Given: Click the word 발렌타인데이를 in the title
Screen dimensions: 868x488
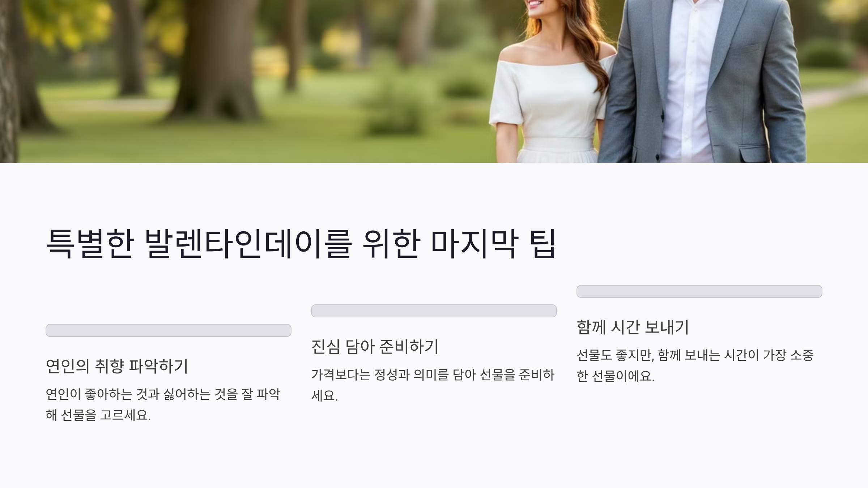Looking at the screenshot, I should 248,243.
